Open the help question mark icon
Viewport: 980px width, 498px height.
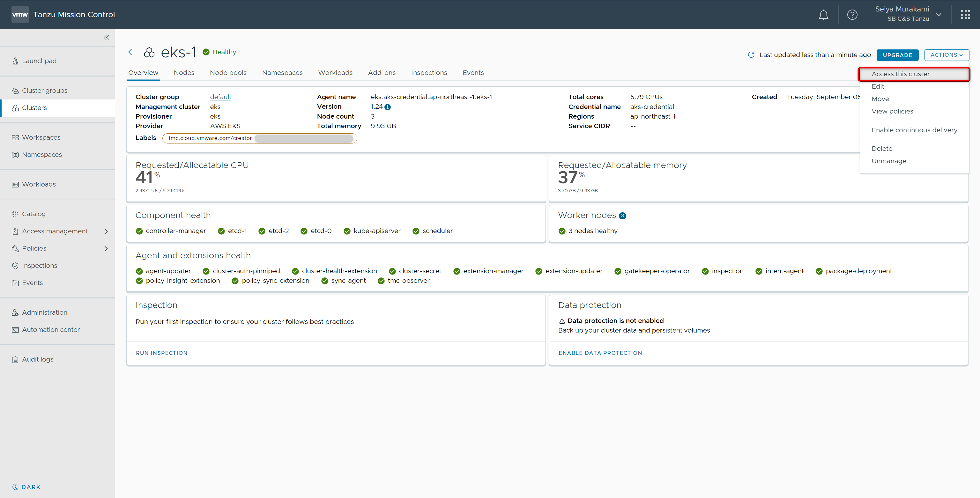852,15
